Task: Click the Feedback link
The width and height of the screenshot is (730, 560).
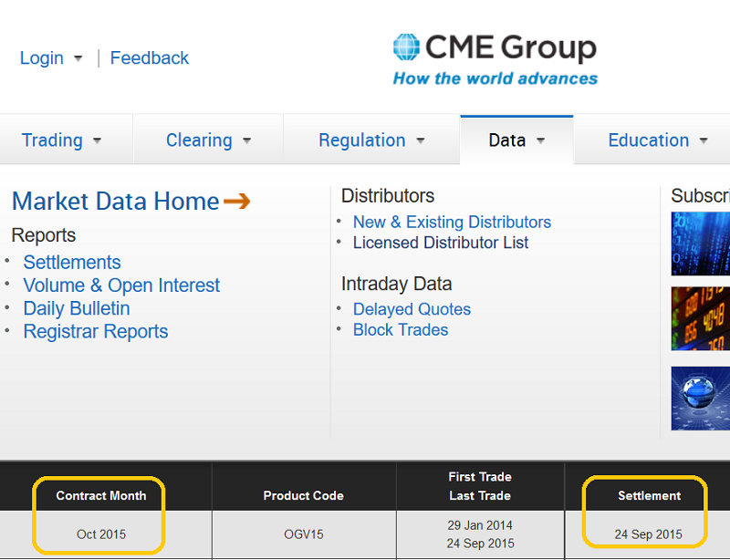Action: click(150, 57)
